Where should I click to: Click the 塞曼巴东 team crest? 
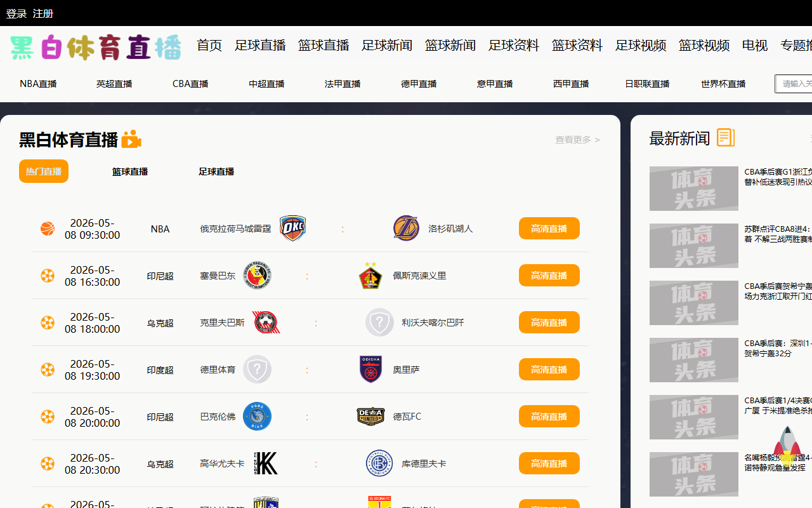258,276
